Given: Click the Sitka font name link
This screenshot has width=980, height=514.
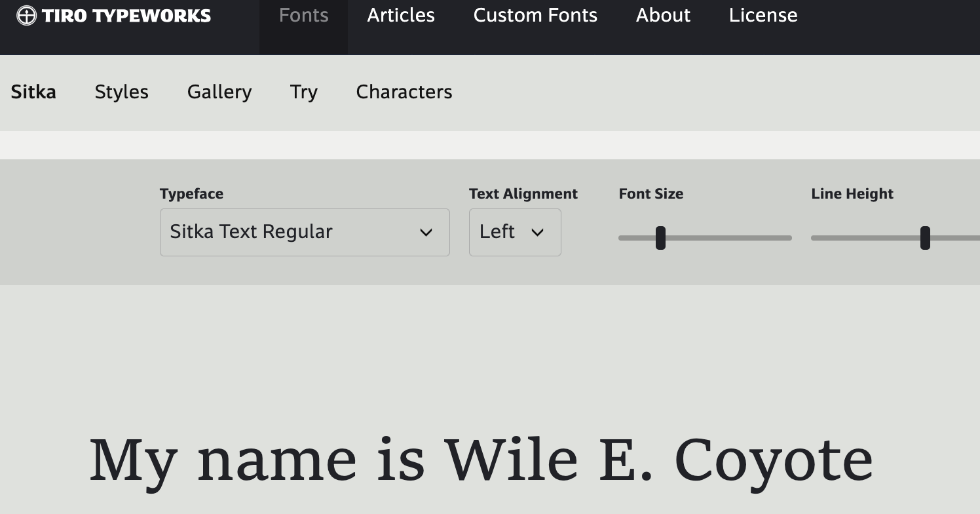Looking at the screenshot, I should [x=33, y=92].
